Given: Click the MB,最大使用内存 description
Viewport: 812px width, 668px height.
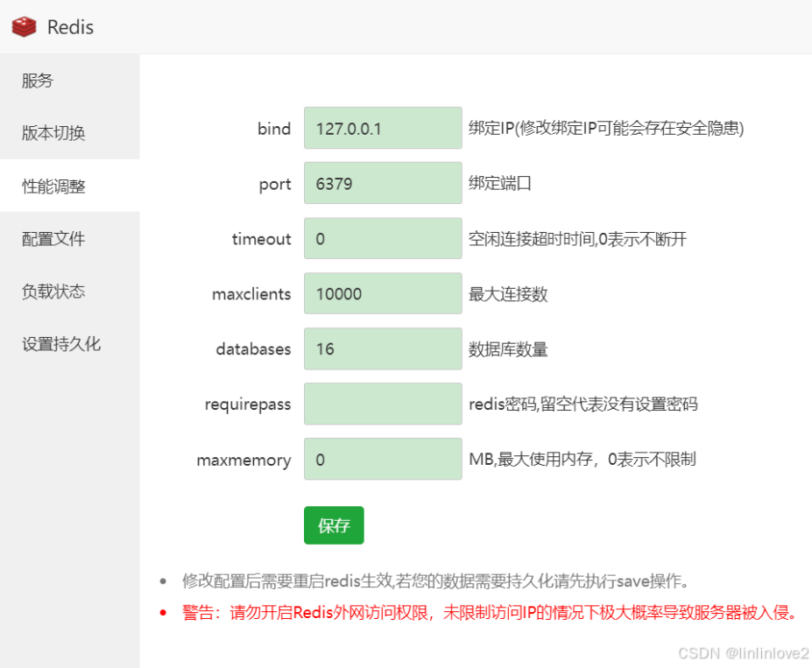Looking at the screenshot, I should point(583,459).
